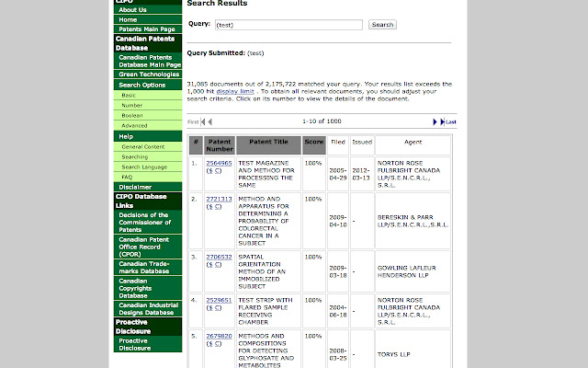The image size is (588, 368).
Task: Choose Advanced search option
Action: pyautogui.click(x=148, y=126)
